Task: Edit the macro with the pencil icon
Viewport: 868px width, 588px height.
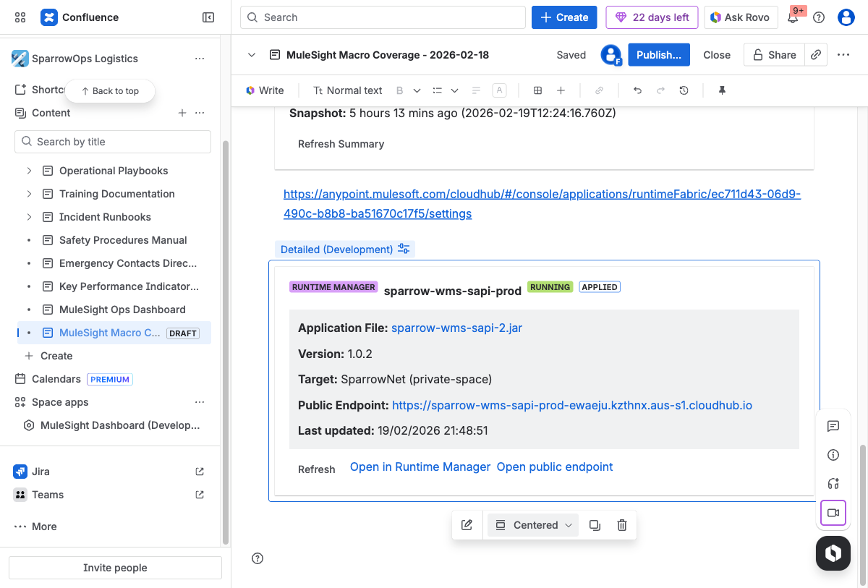Action: click(467, 524)
